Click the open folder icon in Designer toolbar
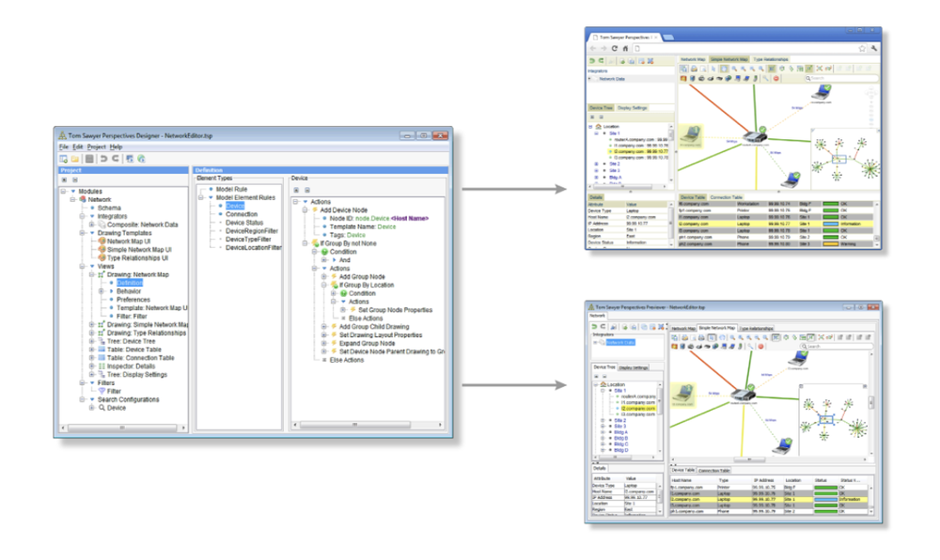The height and width of the screenshot is (560, 940). click(75, 159)
